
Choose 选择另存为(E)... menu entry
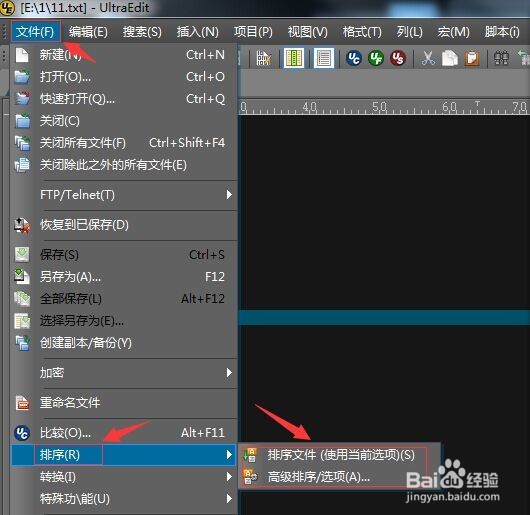[124, 321]
